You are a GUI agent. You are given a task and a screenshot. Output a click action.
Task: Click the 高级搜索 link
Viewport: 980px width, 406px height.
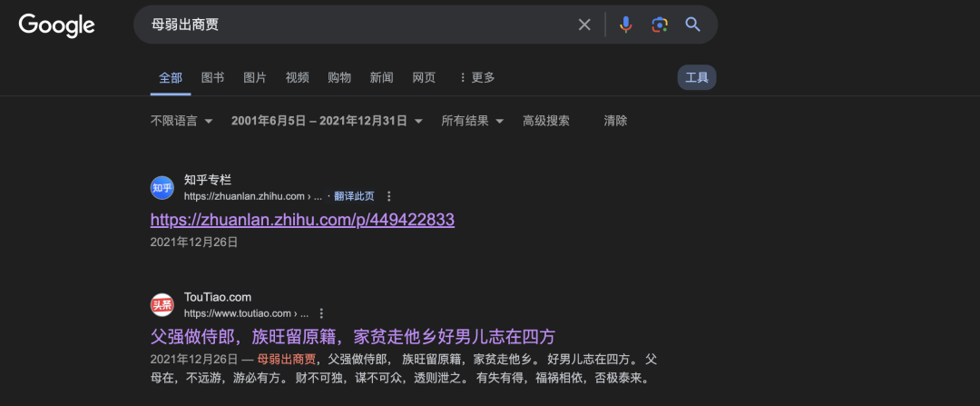[546, 121]
